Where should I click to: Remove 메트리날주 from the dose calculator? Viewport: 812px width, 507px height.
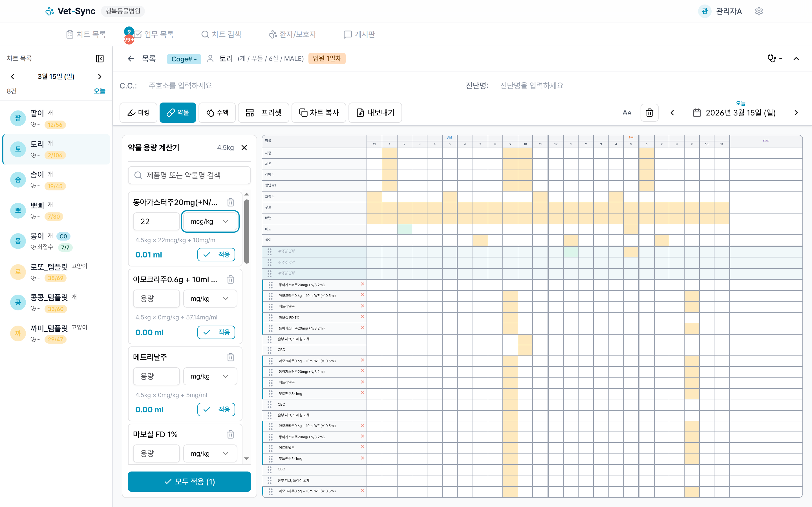point(230,357)
